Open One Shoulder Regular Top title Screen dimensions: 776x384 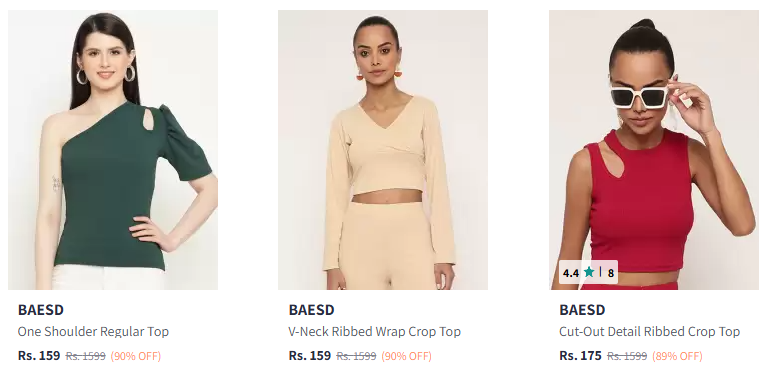coord(94,332)
